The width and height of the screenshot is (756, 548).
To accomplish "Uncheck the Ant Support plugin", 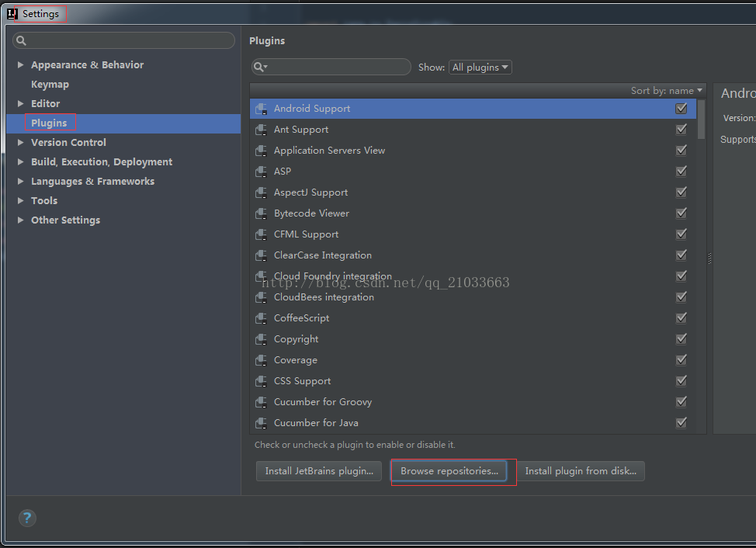I will point(681,129).
